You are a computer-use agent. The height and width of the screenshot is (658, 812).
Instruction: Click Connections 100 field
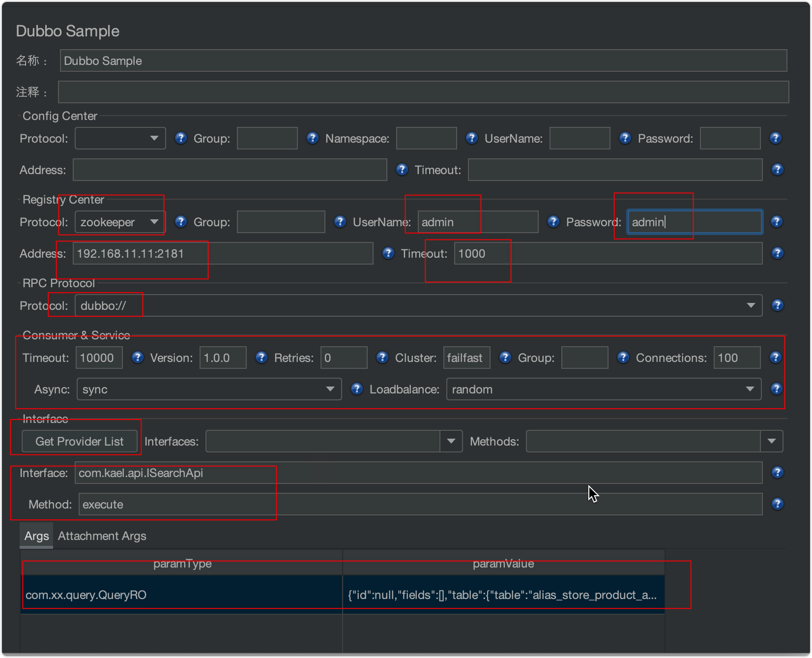[x=737, y=358]
